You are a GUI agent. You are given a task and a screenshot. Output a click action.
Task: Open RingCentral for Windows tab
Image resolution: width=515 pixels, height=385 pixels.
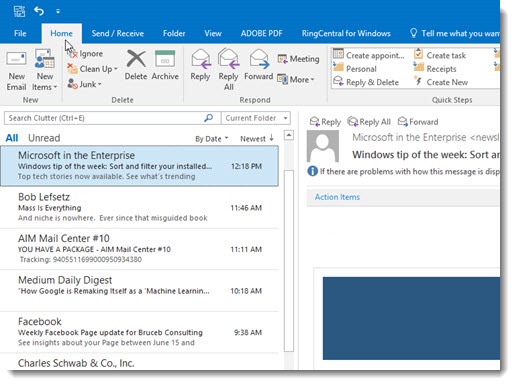pos(346,33)
